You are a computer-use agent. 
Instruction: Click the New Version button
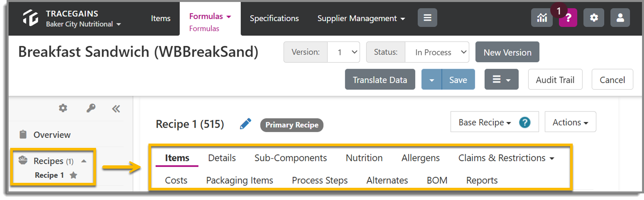[507, 52]
